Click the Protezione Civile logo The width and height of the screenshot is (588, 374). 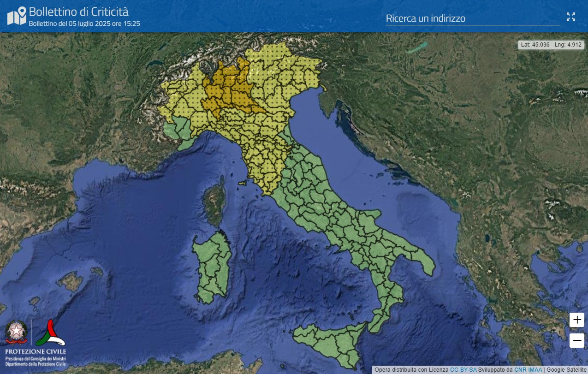[x=51, y=333]
